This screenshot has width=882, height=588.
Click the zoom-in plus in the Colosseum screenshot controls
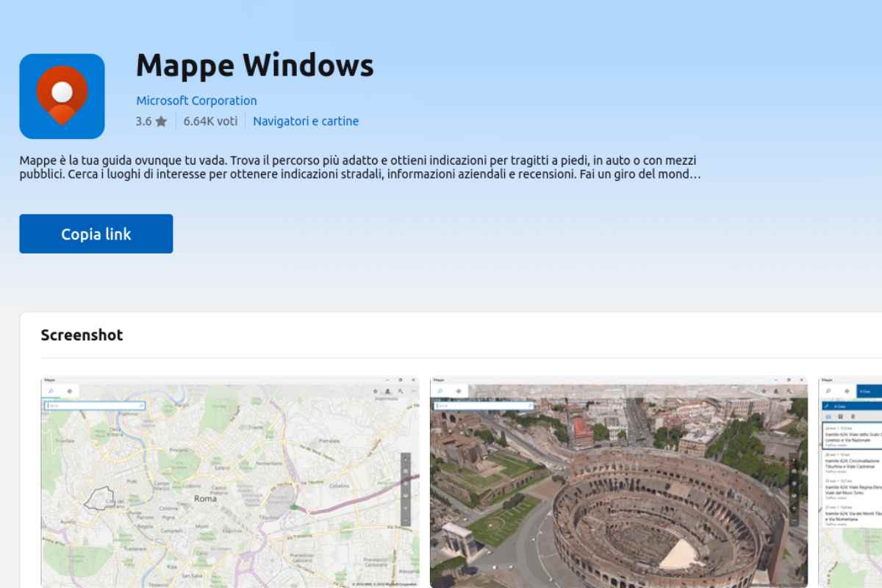coord(793,508)
